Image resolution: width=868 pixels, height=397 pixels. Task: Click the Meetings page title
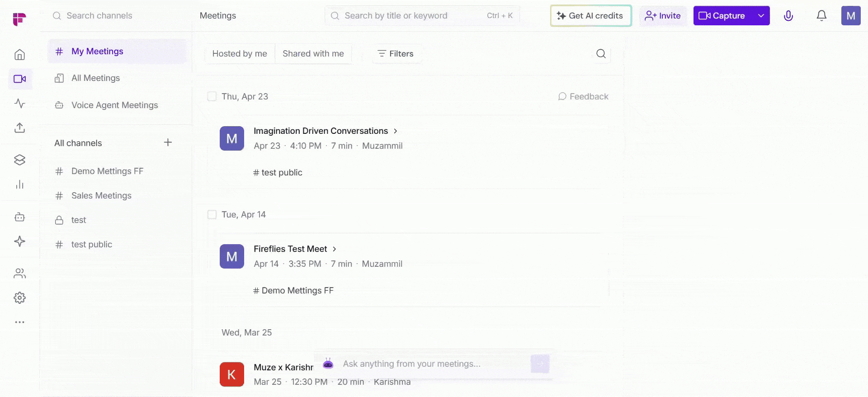point(218,16)
